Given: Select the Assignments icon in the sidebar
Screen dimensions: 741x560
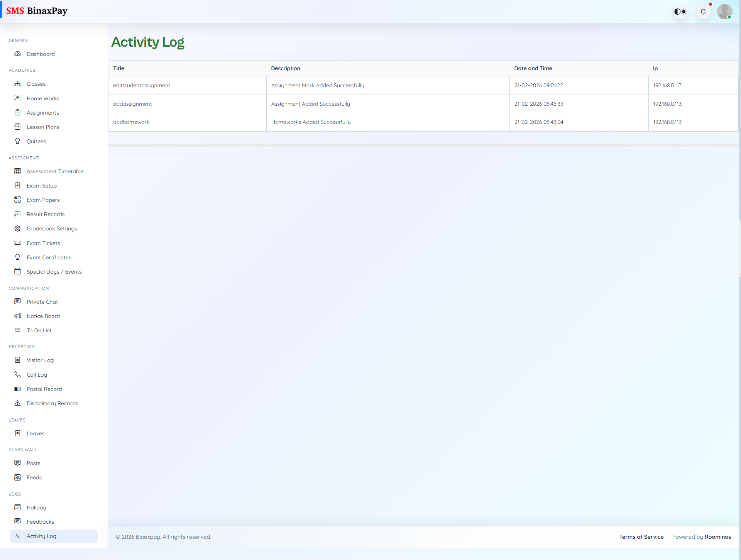Looking at the screenshot, I should pos(18,112).
